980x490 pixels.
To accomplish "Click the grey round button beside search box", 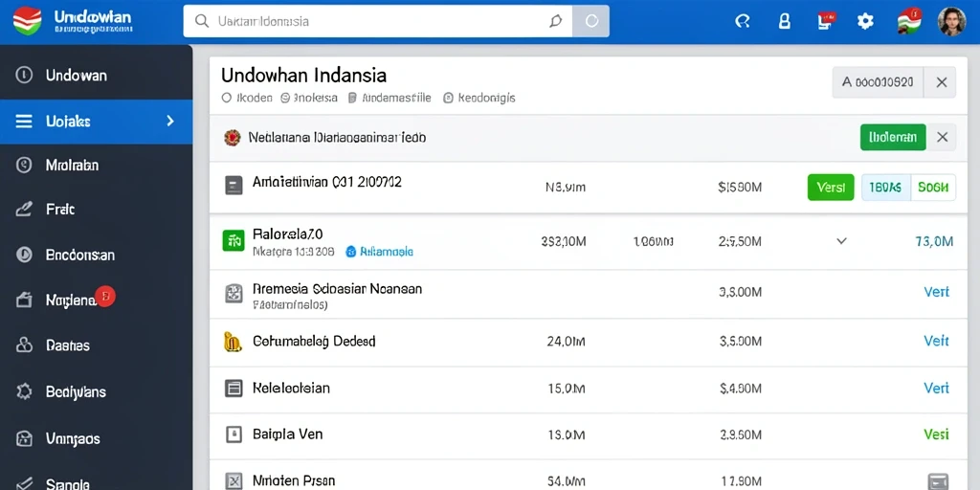I will pos(590,21).
